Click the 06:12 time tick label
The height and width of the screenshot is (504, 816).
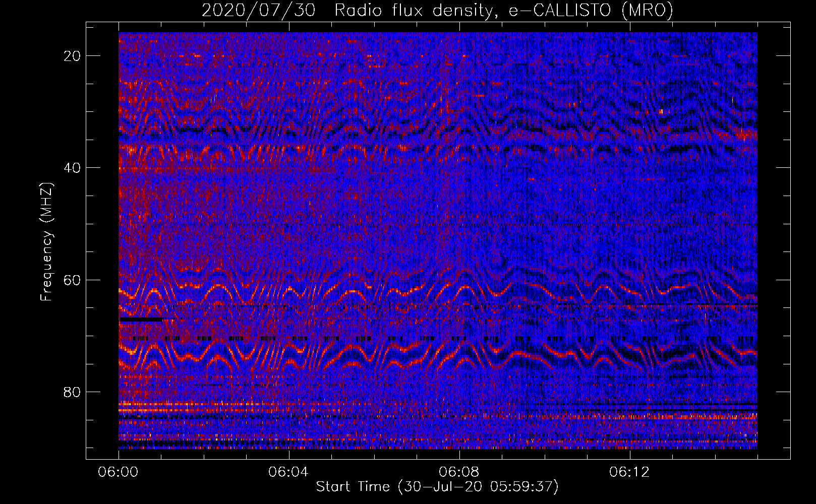point(630,472)
